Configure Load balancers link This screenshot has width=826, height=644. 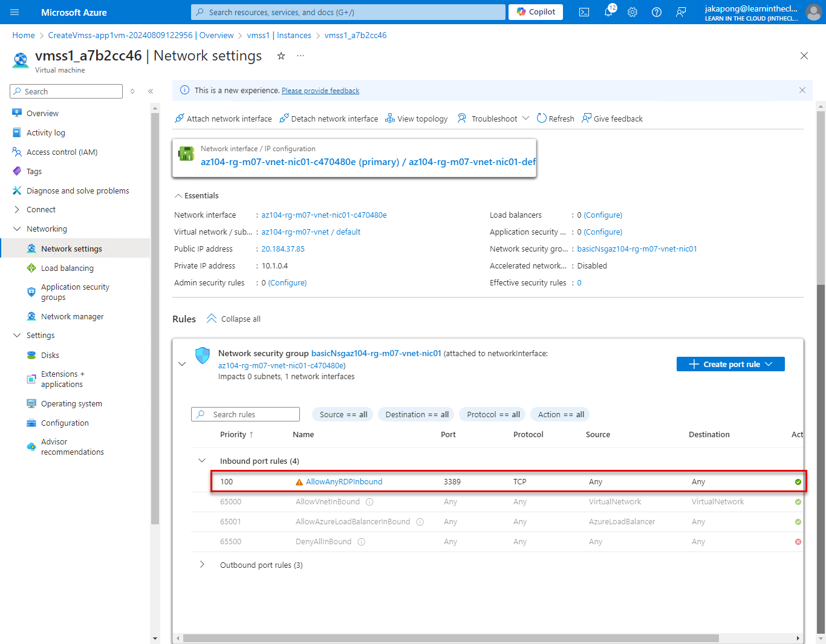[x=603, y=215]
